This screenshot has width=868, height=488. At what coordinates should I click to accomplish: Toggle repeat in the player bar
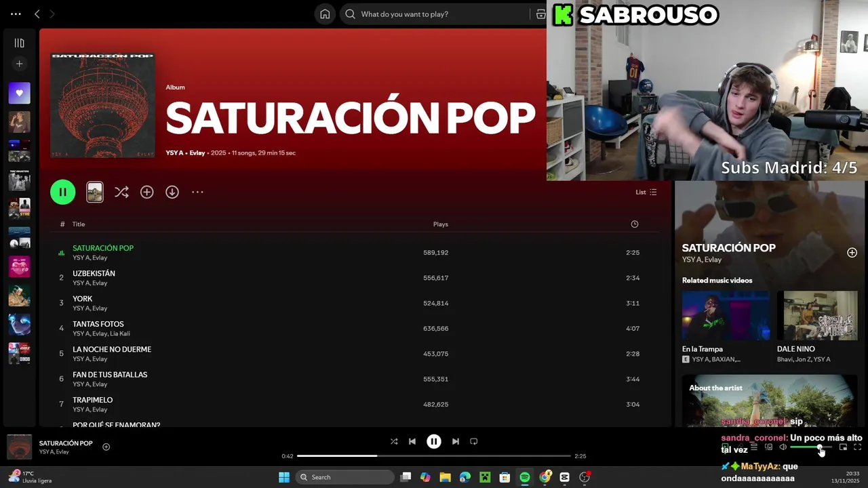474,441
